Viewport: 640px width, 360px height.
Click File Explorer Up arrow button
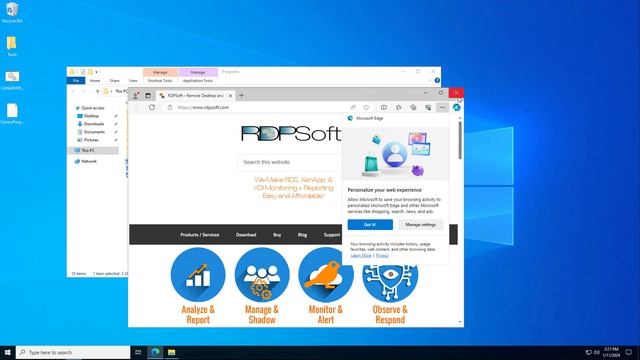(x=97, y=91)
